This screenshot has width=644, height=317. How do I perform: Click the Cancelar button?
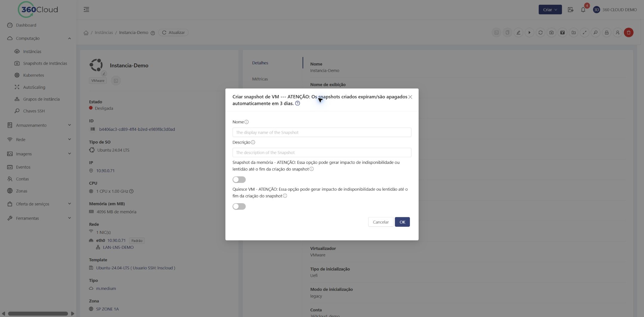tap(380, 222)
